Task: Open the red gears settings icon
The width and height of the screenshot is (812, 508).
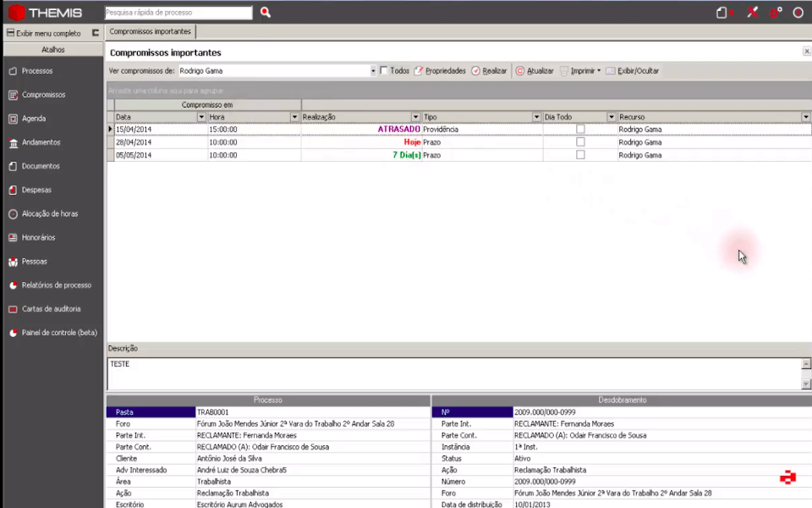Action: (x=776, y=13)
